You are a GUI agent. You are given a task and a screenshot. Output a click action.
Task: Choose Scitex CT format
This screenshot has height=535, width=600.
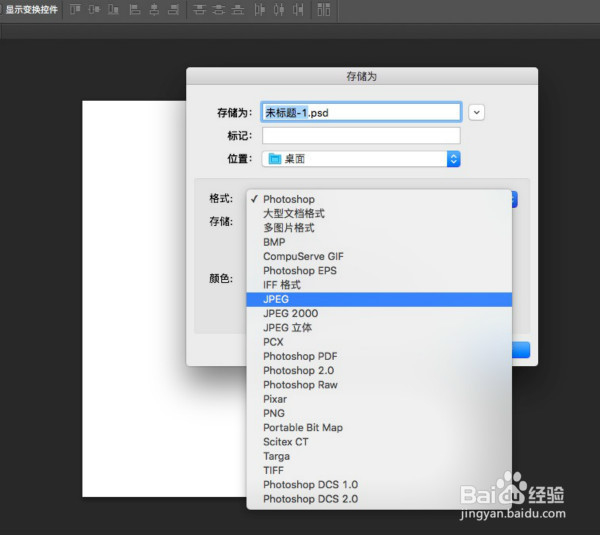[379, 442]
